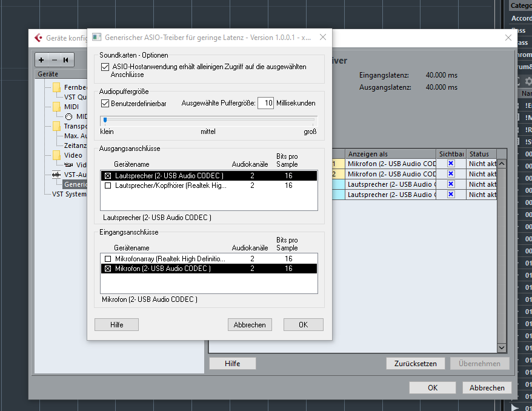Click the play arrow at bottom right
This screenshot has height=411, width=532.
[x=514, y=407]
